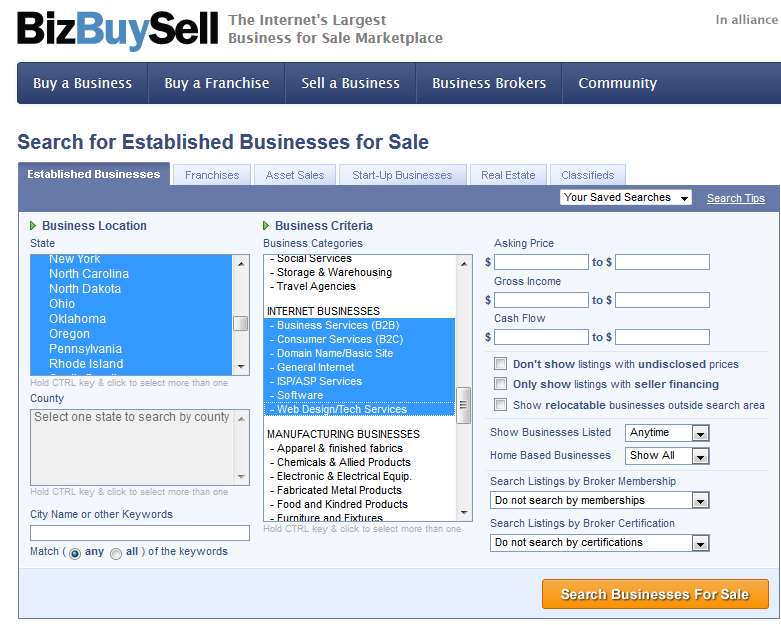Viewport: 781px width, 625px height.
Task: Select Software category
Action: pos(359,395)
